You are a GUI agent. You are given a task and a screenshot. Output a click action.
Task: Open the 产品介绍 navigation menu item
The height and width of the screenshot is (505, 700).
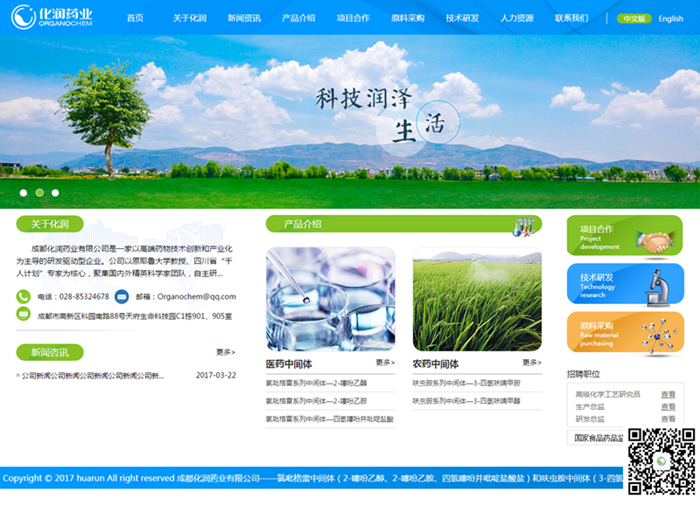click(x=298, y=18)
